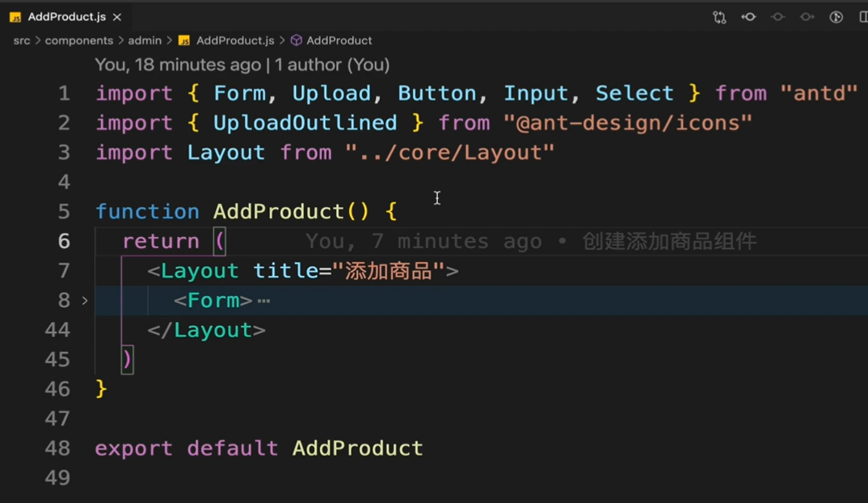Click the middle GitLens commit icon

(x=777, y=17)
